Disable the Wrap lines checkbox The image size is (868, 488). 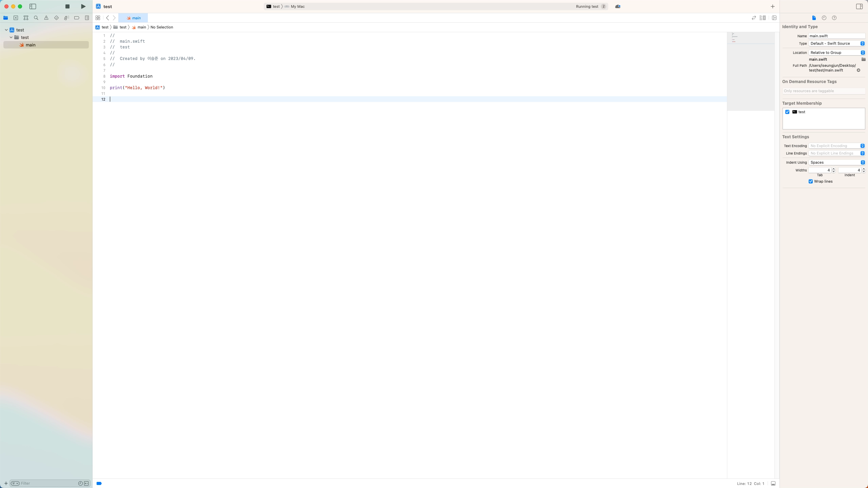coord(811,182)
